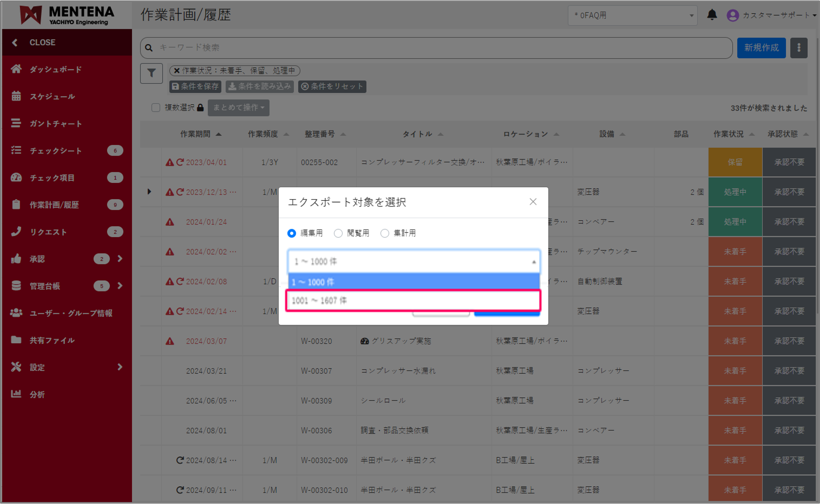Select the 集計用 radio button

click(x=385, y=233)
